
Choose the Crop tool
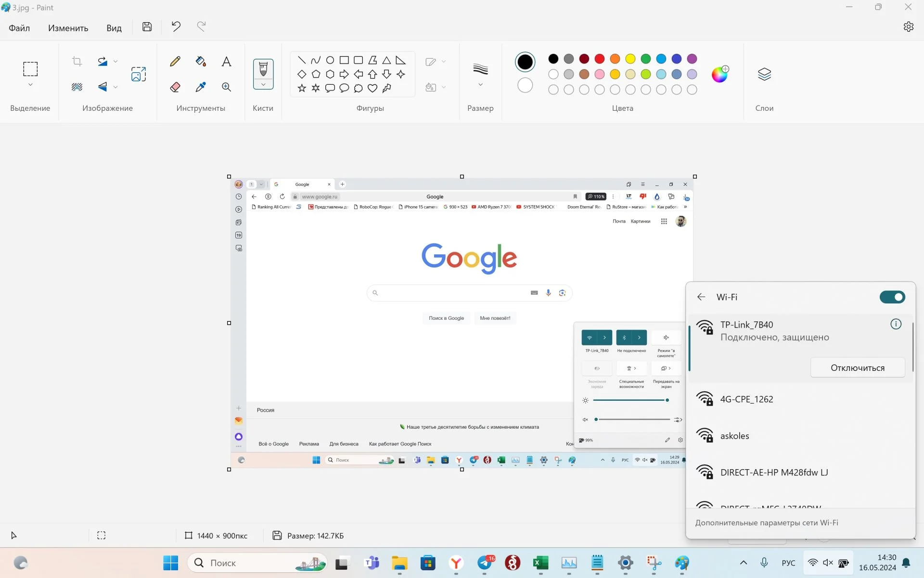point(77,61)
